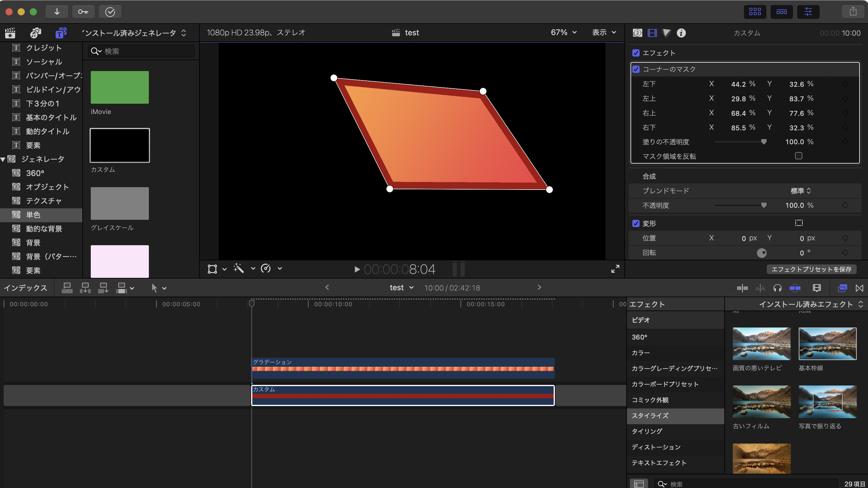The width and height of the screenshot is (868, 488).
Task: Enable the マスク領域を反転 checkbox
Action: point(798,156)
